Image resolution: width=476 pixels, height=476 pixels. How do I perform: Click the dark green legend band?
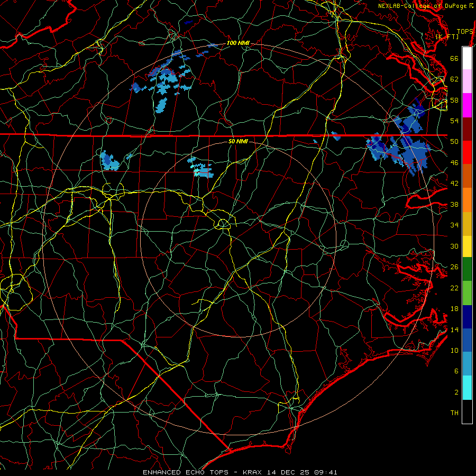(x=467, y=269)
